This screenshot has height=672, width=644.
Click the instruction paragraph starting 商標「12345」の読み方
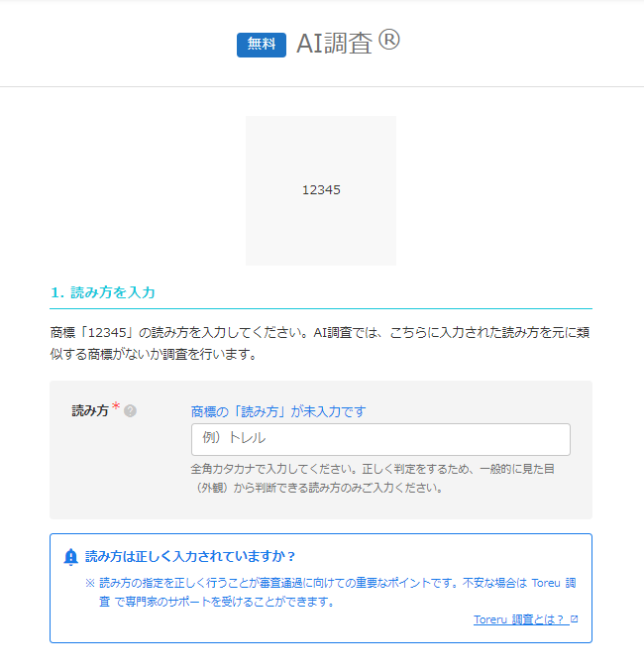pos(320,343)
